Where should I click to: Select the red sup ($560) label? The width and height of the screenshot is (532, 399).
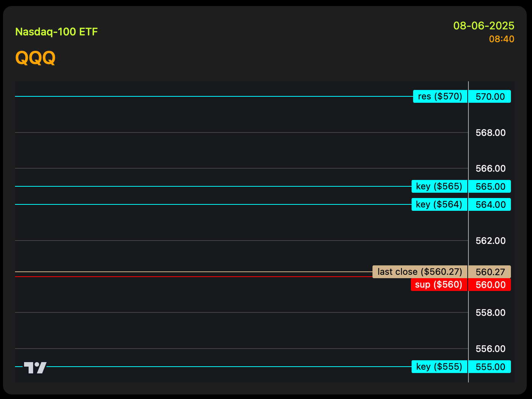[x=438, y=285]
